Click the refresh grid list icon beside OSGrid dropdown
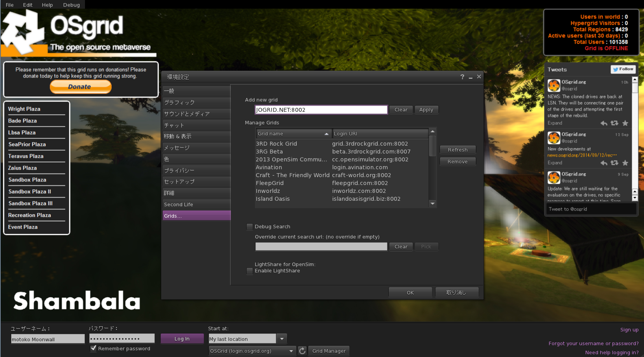This screenshot has width=644, height=357. (x=302, y=351)
